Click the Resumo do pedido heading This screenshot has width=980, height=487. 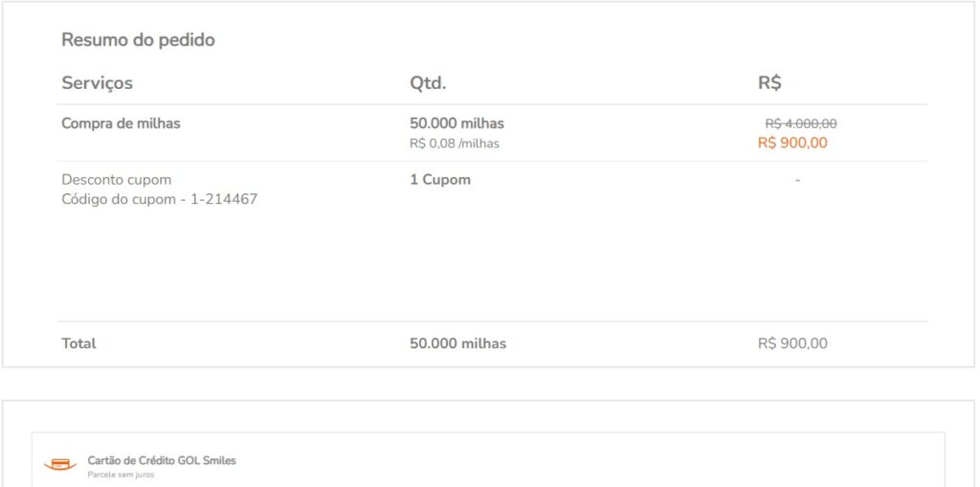pos(138,40)
